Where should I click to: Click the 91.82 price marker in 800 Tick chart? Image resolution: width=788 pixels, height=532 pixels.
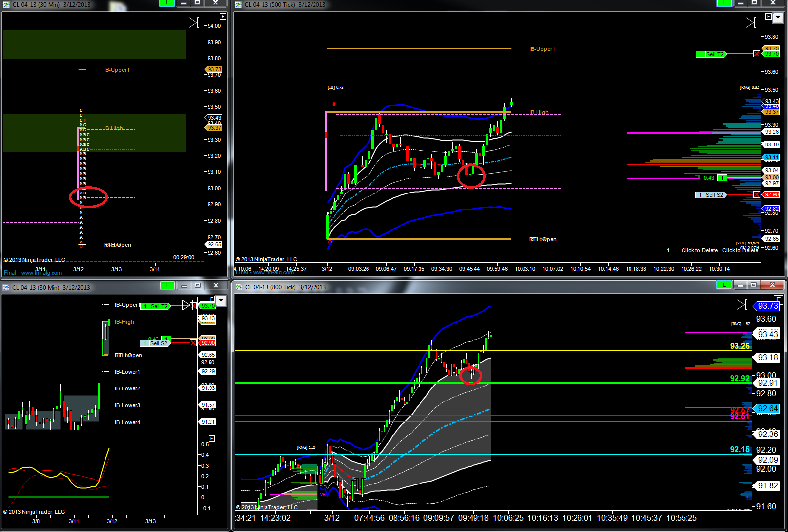(x=767, y=486)
